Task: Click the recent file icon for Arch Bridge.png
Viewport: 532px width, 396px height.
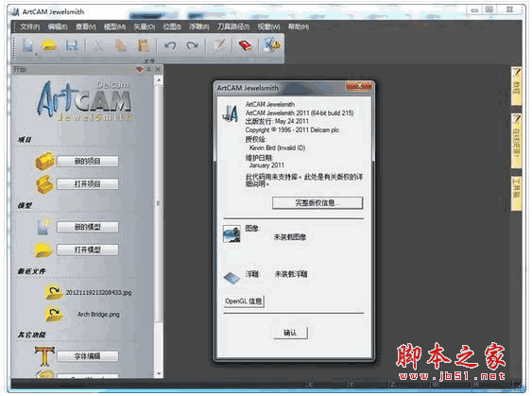Action: 54,314
